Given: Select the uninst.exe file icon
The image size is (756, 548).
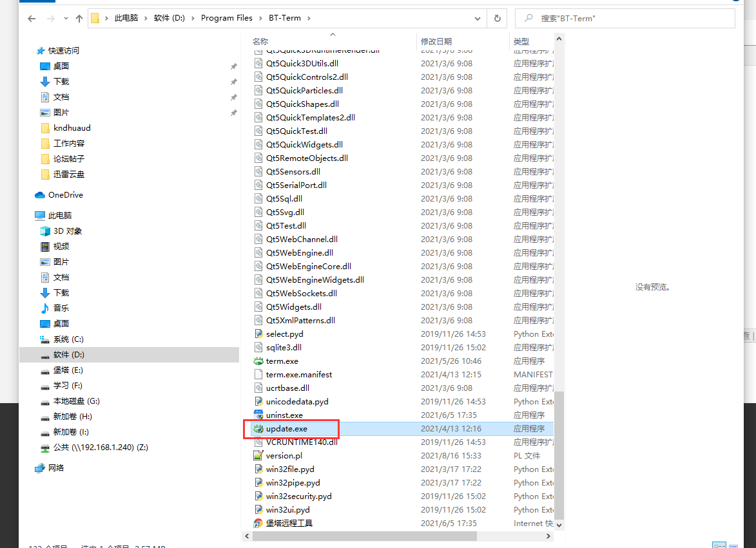Looking at the screenshot, I should (x=258, y=415).
